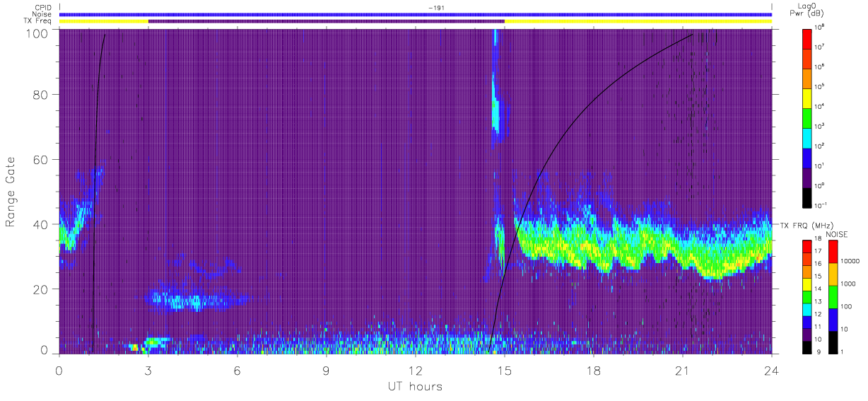Pick the green segment in the Lag0 Pwr colorbar
The image size is (868, 401).
pyautogui.click(x=808, y=117)
